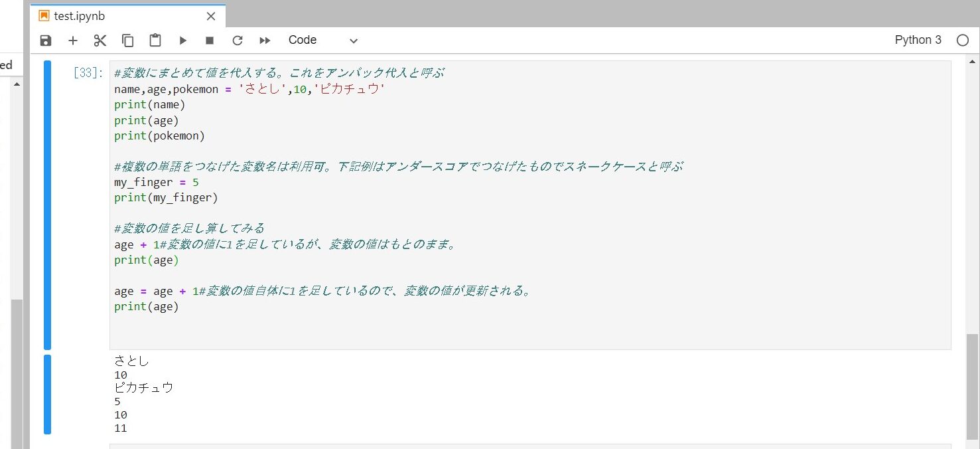Click the output text さとし
The image size is (980, 449).
[132, 361]
